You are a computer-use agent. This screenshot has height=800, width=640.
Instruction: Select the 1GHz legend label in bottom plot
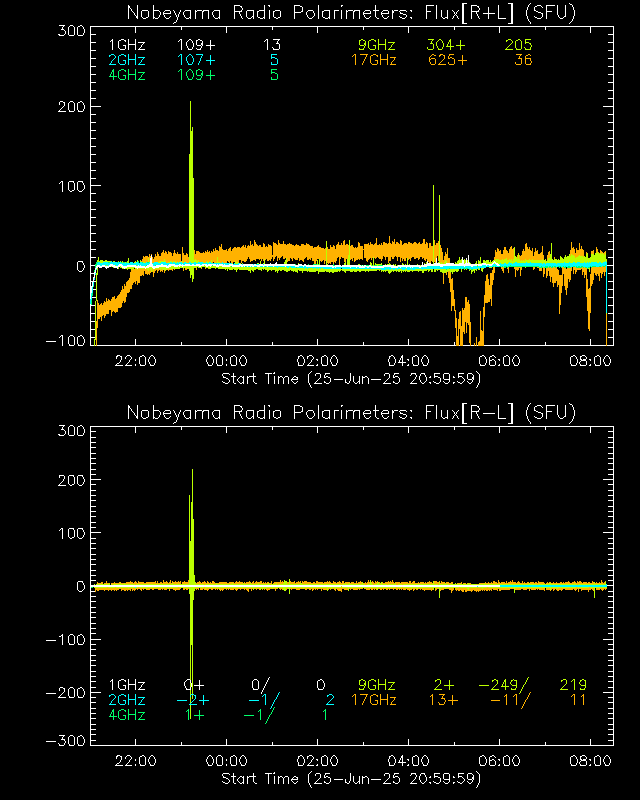point(127,685)
